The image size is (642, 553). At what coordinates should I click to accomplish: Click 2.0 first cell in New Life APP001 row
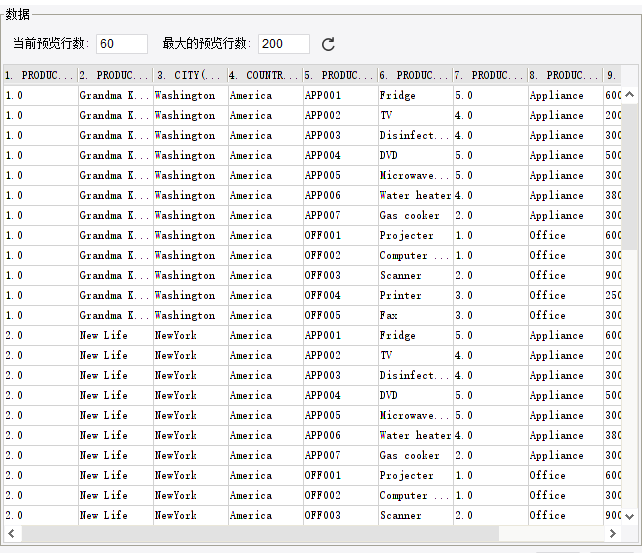pyautogui.click(x=41, y=336)
